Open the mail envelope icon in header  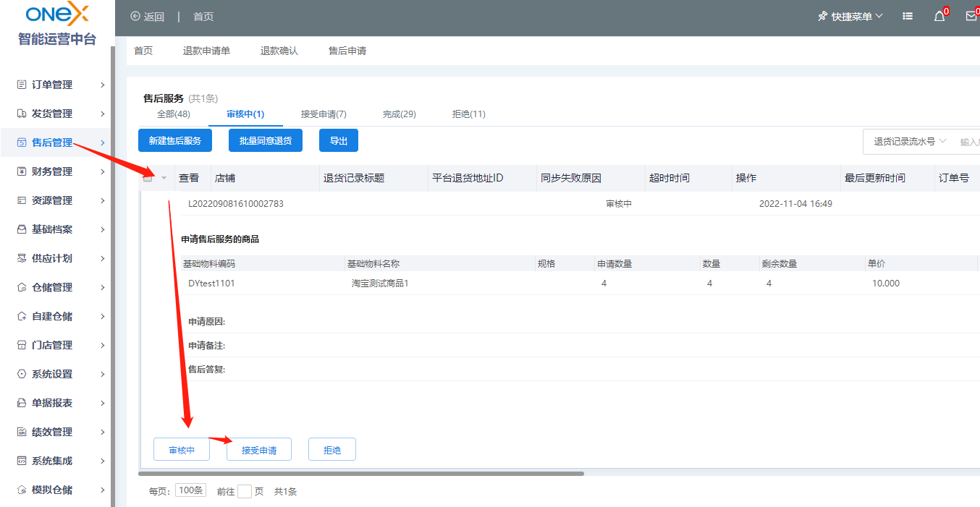coord(971,17)
